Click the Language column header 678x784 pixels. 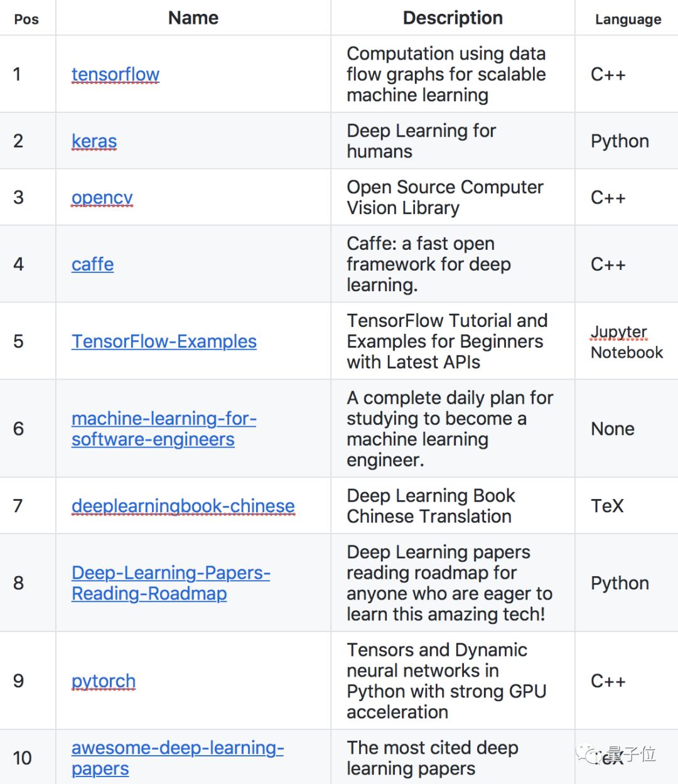click(628, 19)
